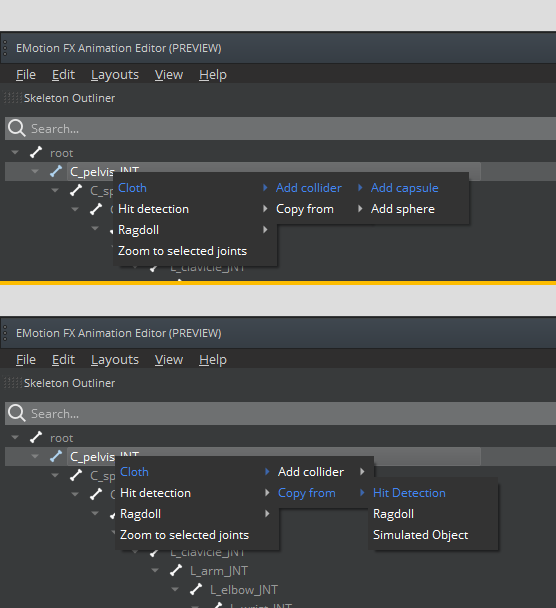Open Ragdoll entry with arrow in lower context menu
556x608 pixels.
[x=195, y=514]
